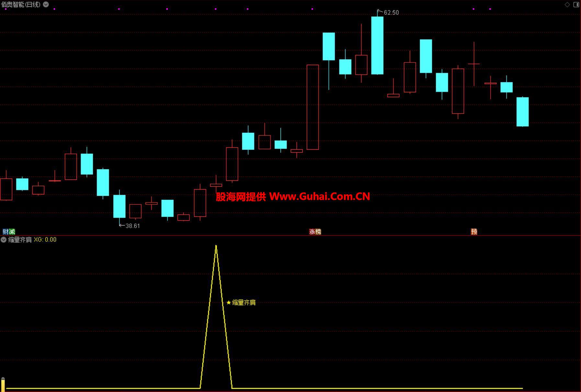Click the 缩量齐肩 indicator name label

coord(20,240)
